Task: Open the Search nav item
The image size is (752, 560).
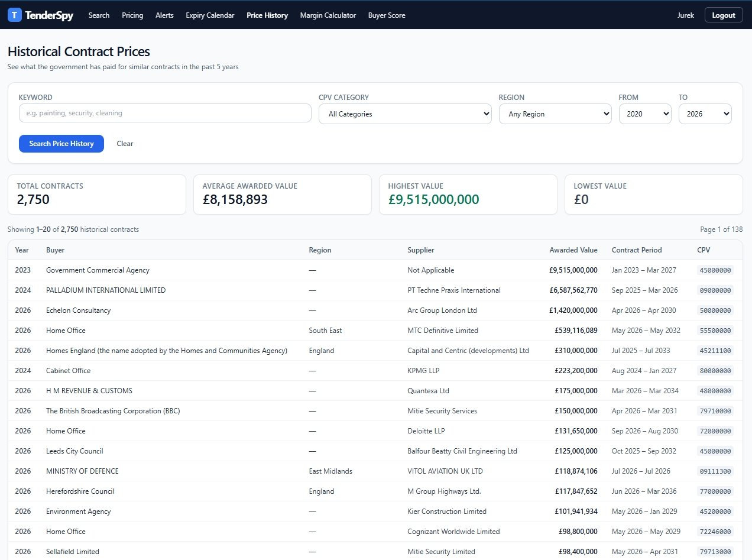Action: (99, 15)
